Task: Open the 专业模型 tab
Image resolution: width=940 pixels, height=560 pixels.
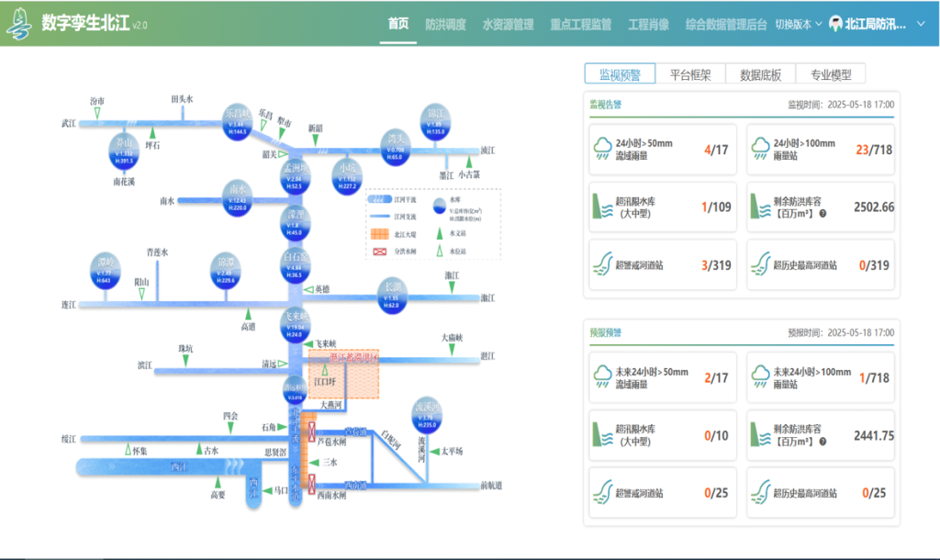Action: pyautogui.click(x=830, y=74)
